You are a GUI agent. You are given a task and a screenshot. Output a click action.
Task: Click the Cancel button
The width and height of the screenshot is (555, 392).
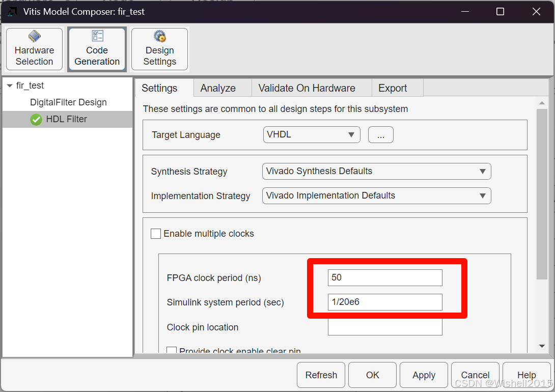click(x=475, y=375)
